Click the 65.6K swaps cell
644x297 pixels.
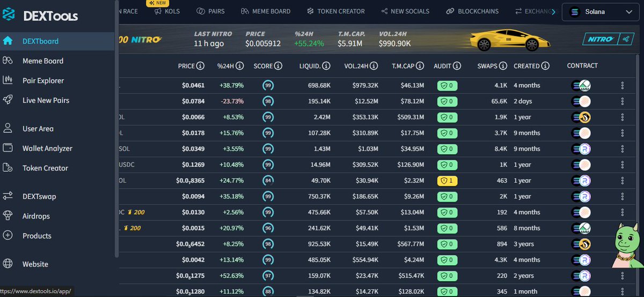coord(499,101)
